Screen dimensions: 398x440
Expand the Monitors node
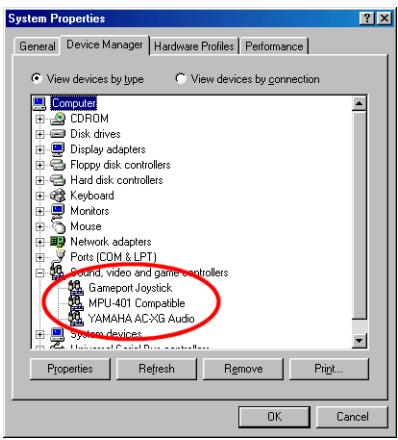click(x=40, y=211)
